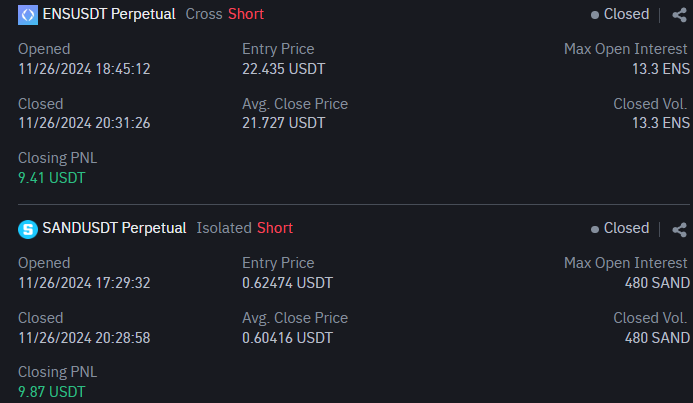This screenshot has height=403, width=693.
Task: Open the SANDUSDT Perpetual contract link
Action: pyautogui.click(x=114, y=228)
